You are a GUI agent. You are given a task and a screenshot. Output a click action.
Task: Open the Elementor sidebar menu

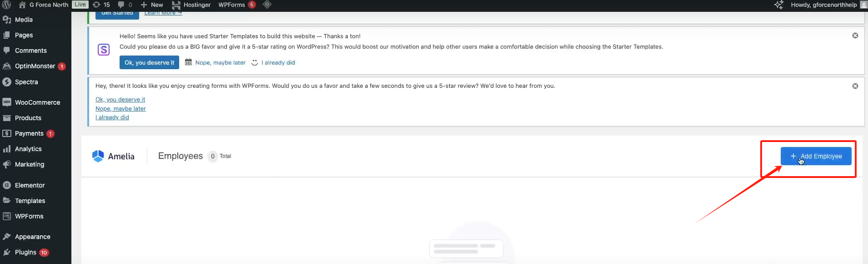(30, 185)
